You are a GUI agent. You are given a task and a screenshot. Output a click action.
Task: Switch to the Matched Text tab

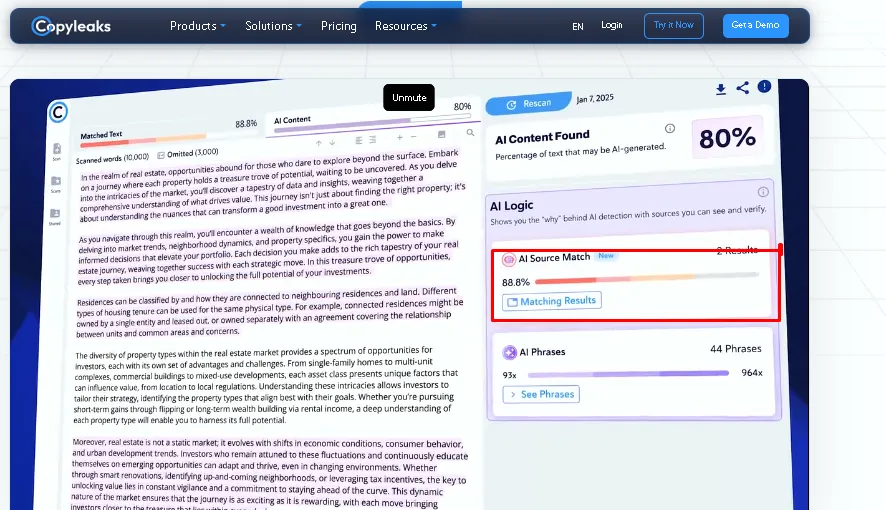pos(168,131)
